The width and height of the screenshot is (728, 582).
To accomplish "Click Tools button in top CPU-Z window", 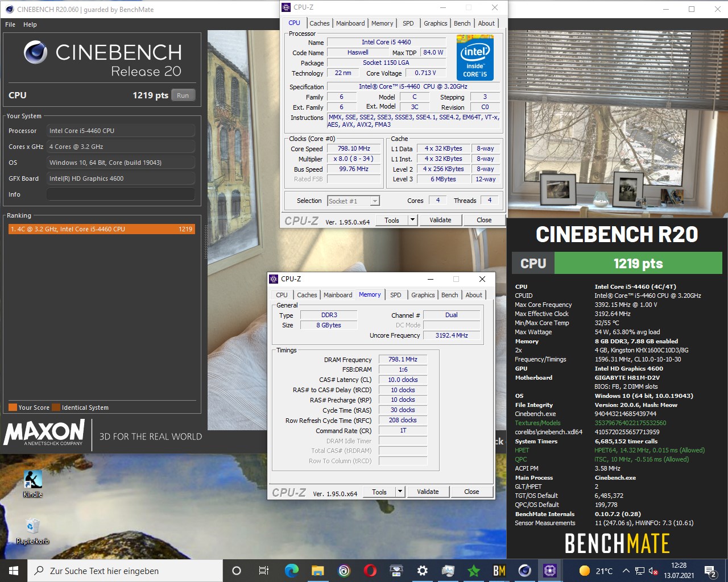I will coord(392,220).
